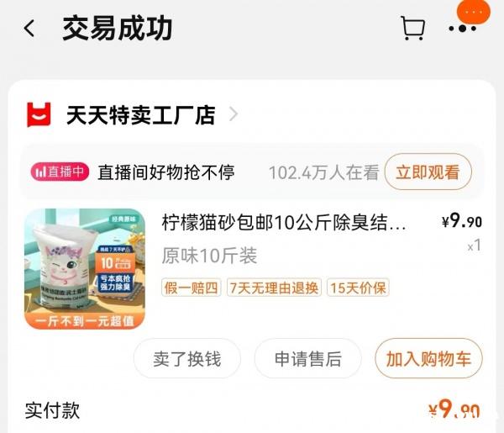
Task: Open 天天特卖工厂店 store name
Action: pos(140,115)
